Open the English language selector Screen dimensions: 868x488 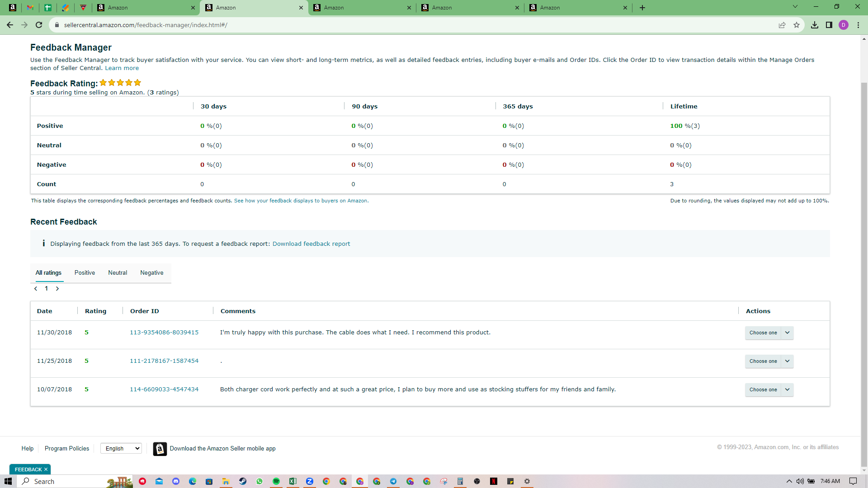pos(121,449)
